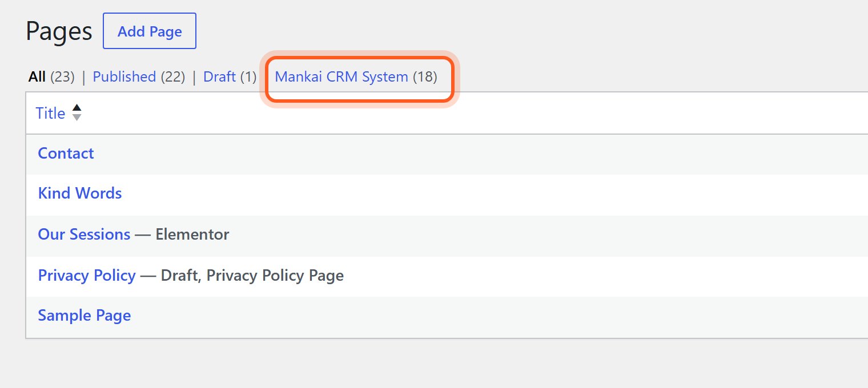
Task: Click the 'Draft, Privacy Policy Page' status text
Action: coord(252,276)
